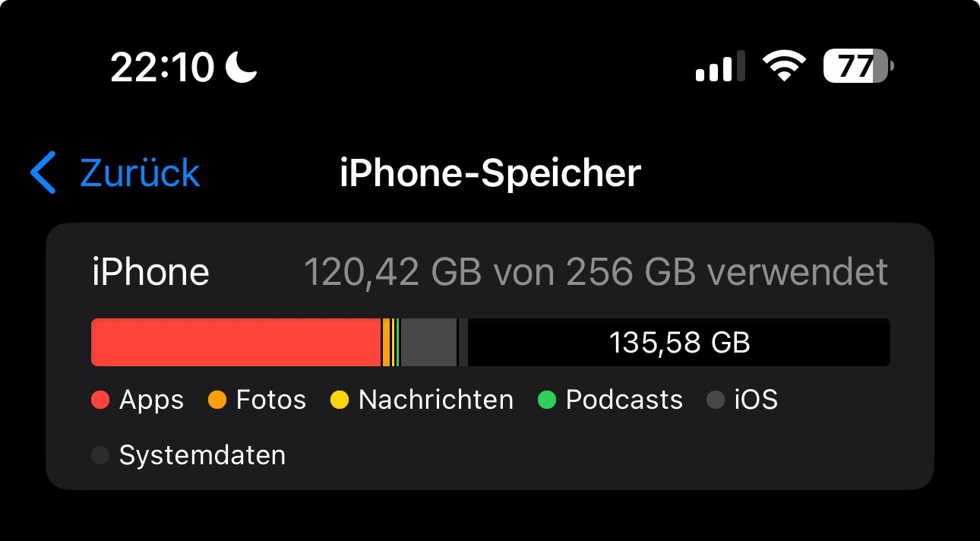Select the red Apps segment of storage bar
This screenshot has width=980, height=541.
(236, 343)
